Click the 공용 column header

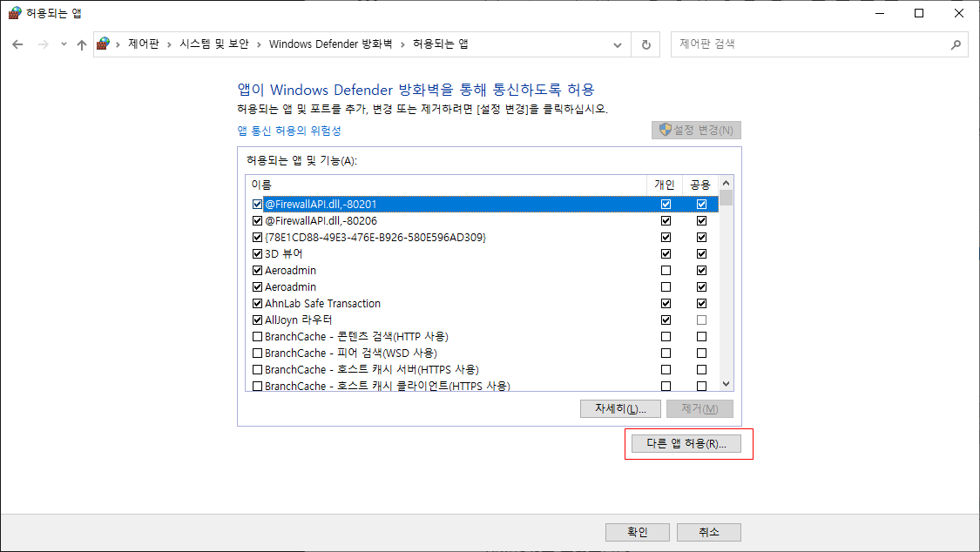[700, 185]
